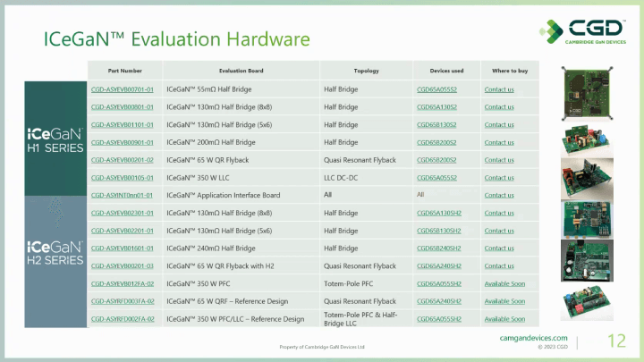Visit the camgandevices.com website link
Image resolution: width=644 pixels, height=362 pixels.
pos(533,338)
